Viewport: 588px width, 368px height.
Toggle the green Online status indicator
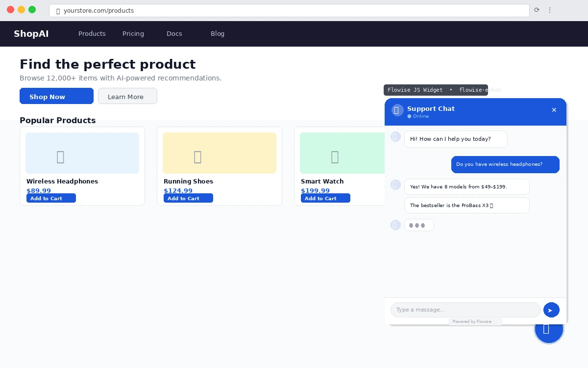click(409, 116)
